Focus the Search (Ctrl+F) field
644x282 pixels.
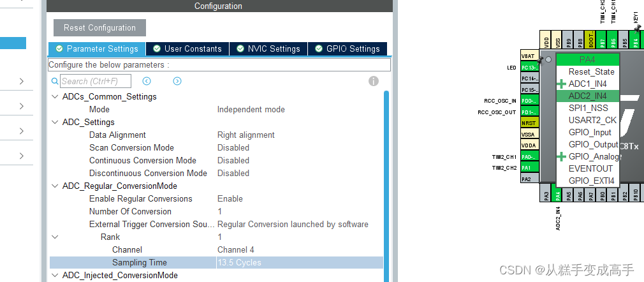click(96, 82)
